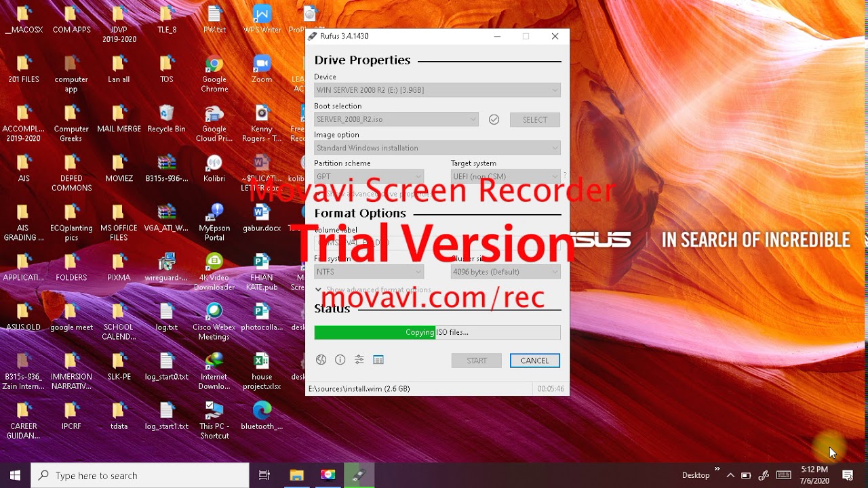This screenshot has width=868, height=488.
Task: Click the SELECT button in Rufus
Action: [x=535, y=120]
